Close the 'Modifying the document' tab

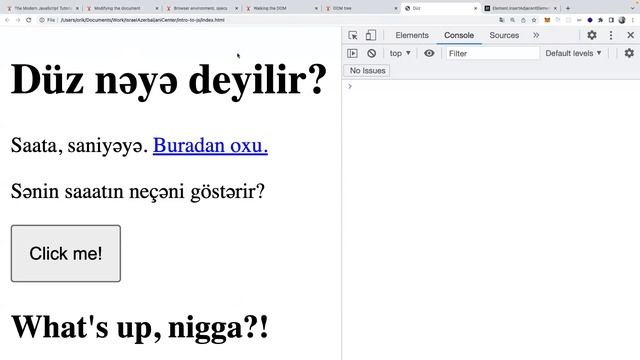coord(157,8)
